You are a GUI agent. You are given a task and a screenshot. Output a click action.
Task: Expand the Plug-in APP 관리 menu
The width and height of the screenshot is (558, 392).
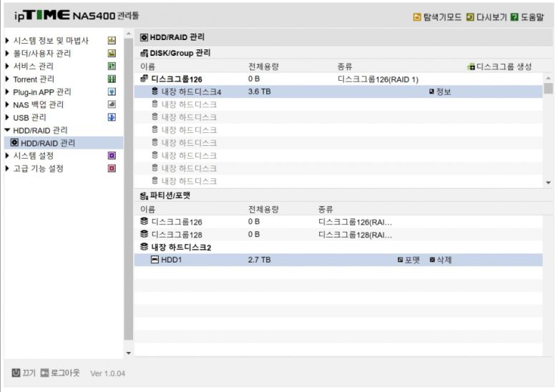6,92
